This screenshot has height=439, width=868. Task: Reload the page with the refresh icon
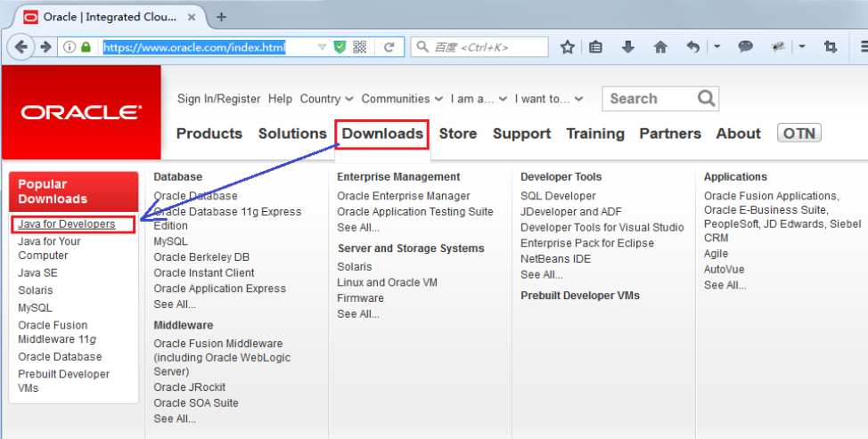389,47
